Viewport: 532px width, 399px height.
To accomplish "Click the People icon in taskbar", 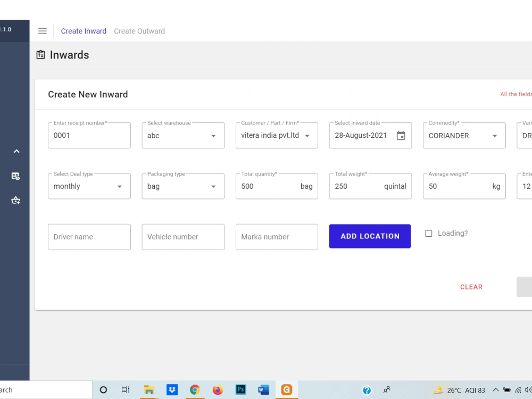I will coord(387,390).
